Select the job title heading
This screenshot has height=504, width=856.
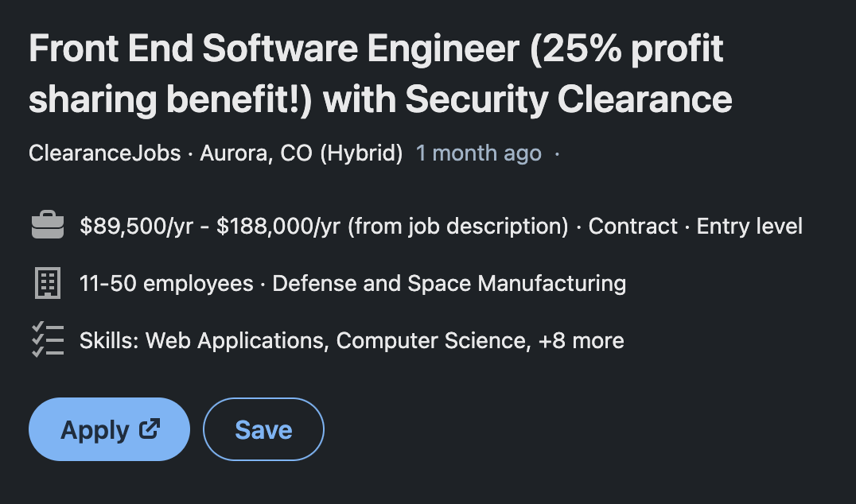(380, 74)
